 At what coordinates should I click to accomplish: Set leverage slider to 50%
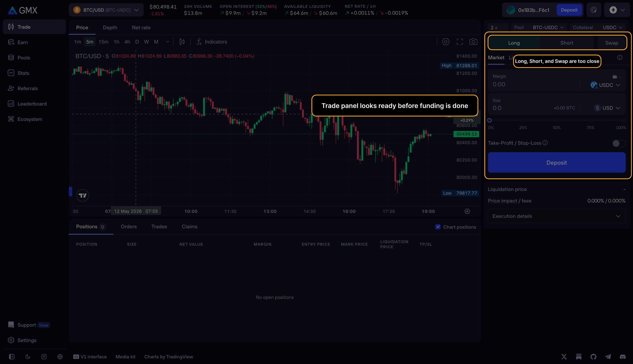pos(557,121)
